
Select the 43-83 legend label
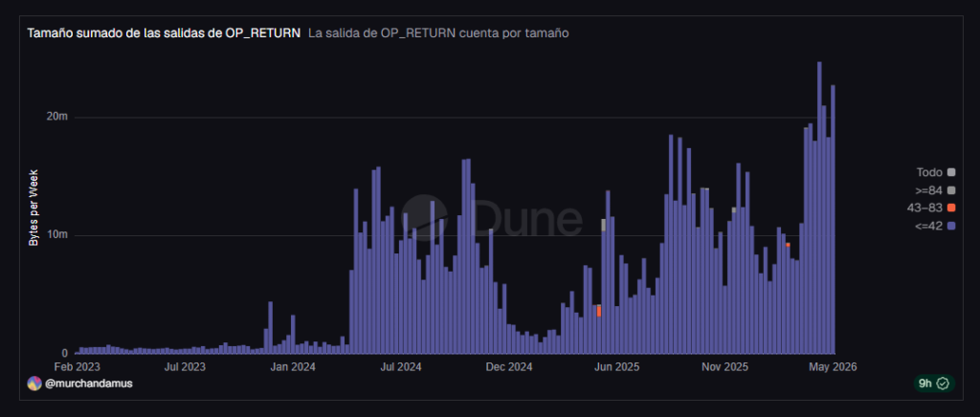pos(925,208)
